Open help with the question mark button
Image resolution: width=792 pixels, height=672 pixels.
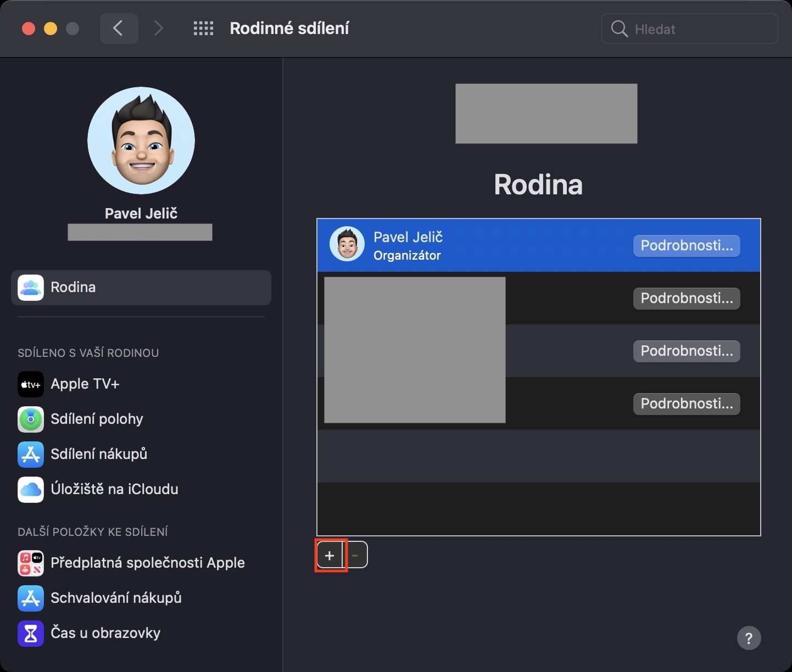click(749, 638)
